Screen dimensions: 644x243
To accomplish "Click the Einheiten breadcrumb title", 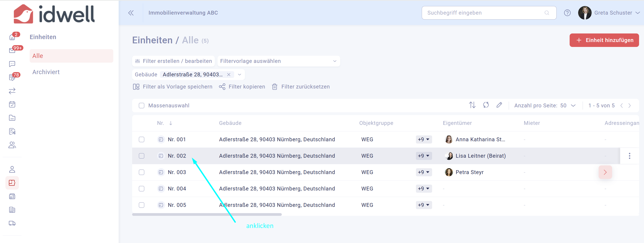I will coord(152,40).
